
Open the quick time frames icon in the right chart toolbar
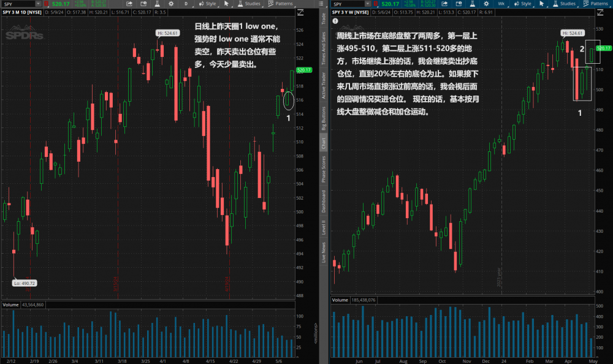click(x=459, y=4)
